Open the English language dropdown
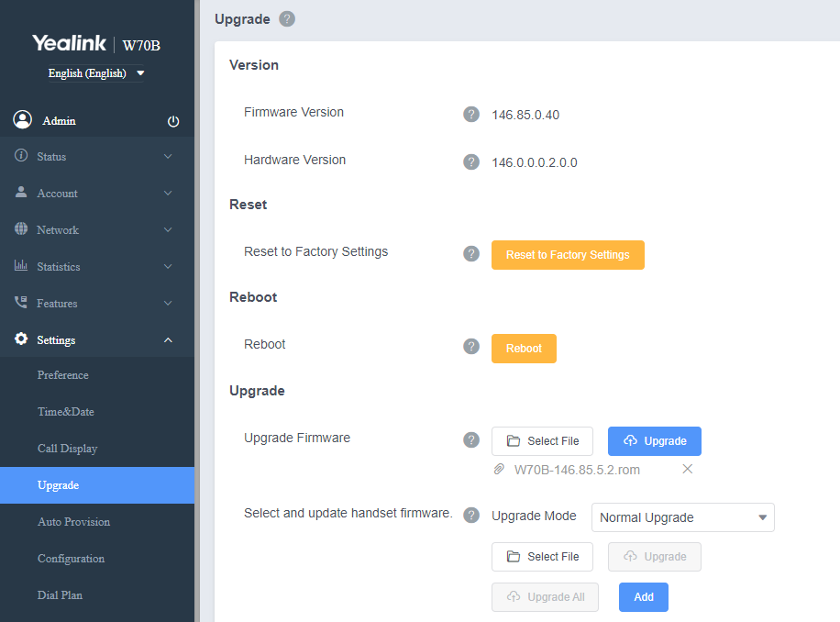Viewport: 840px width, 622px height. [96, 72]
